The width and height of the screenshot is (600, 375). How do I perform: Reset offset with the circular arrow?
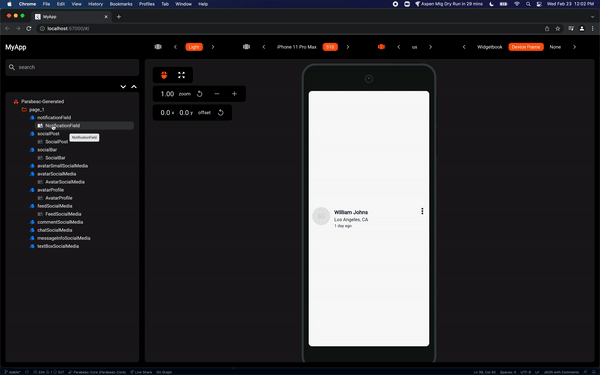pos(220,112)
